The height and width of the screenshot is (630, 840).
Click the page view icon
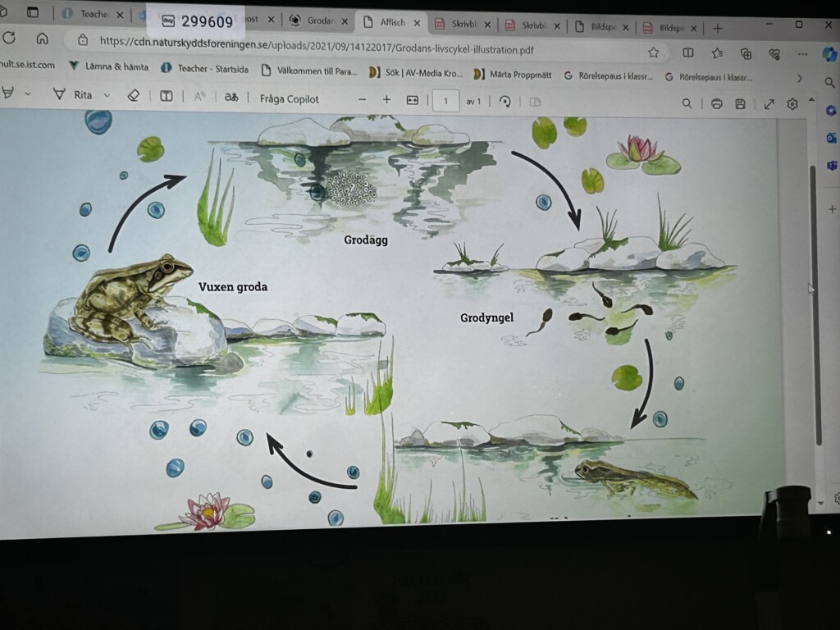pyautogui.click(x=535, y=102)
